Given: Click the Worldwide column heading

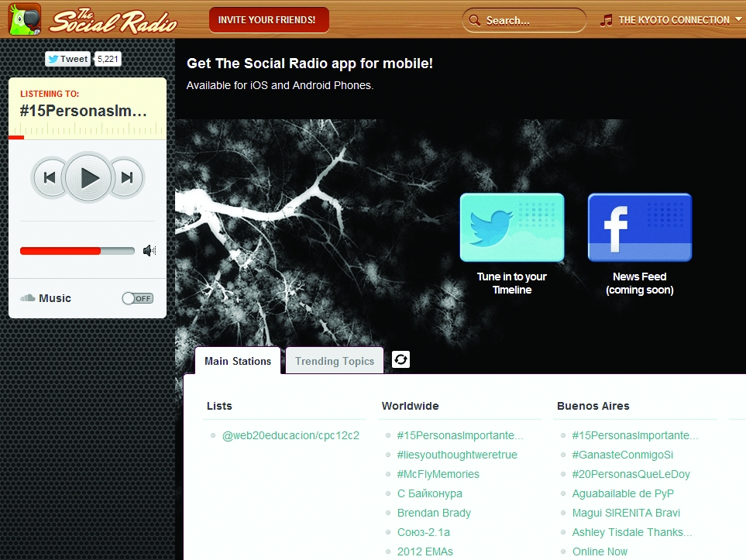Looking at the screenshot, I should click(x=410, y=406).
